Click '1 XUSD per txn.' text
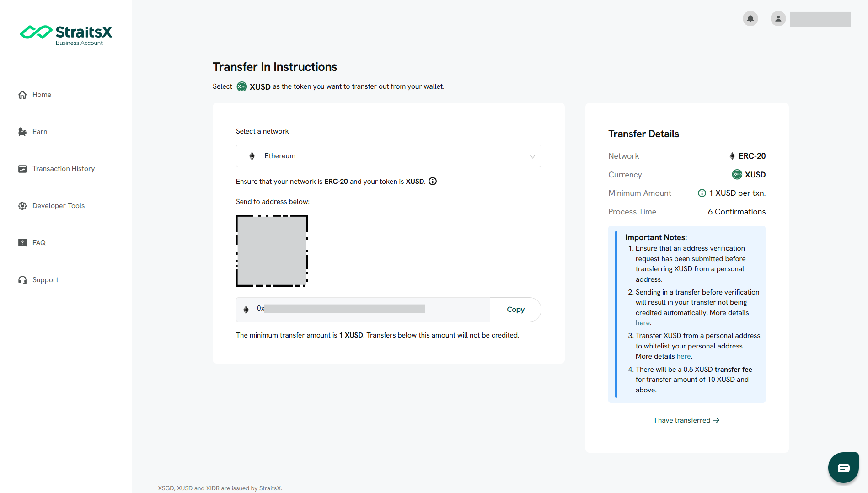Screen dimensions: 868x493 [x=737, y=193]
